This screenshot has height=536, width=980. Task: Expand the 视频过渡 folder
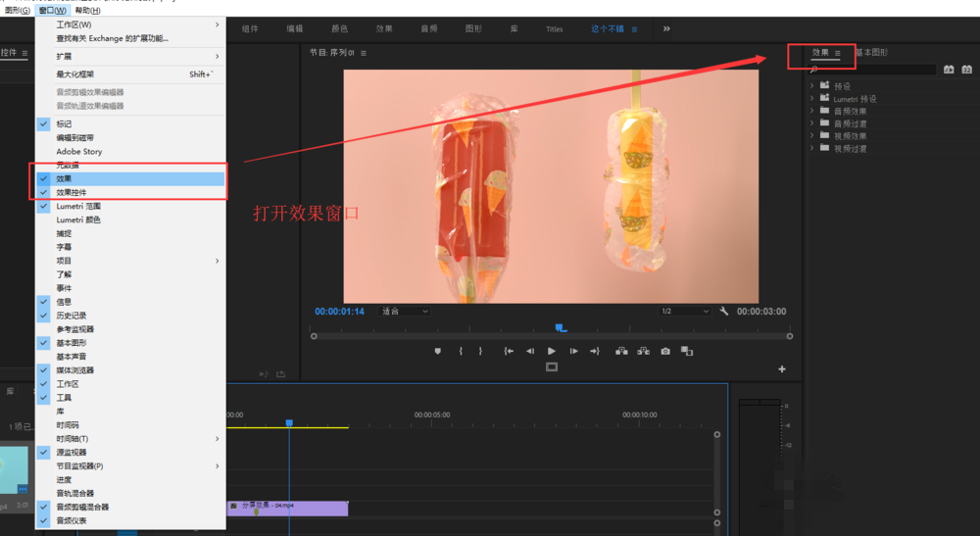point(811,148)
